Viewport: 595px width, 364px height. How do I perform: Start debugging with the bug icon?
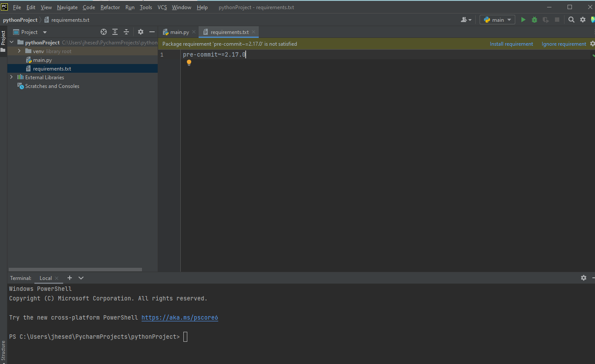(x=534, y=19)
